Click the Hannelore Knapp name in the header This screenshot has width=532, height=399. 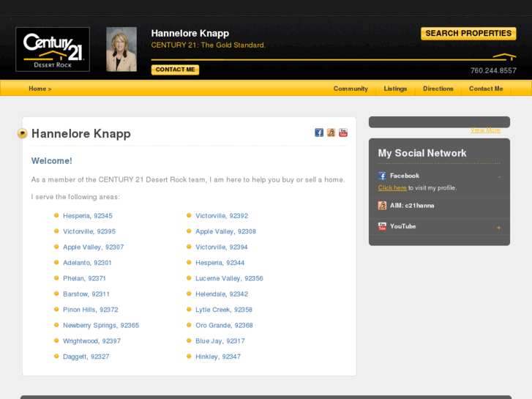tap(190, 33)
